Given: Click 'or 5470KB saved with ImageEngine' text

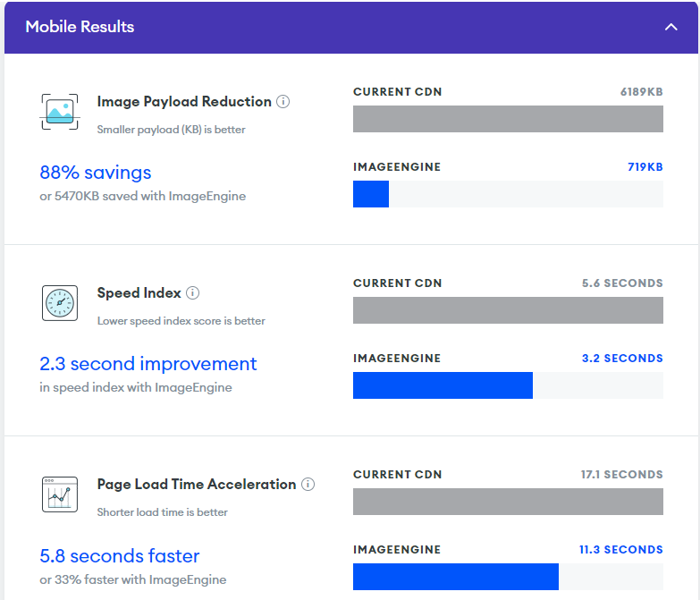Looking at the screenshot, I should click(143, 196).
